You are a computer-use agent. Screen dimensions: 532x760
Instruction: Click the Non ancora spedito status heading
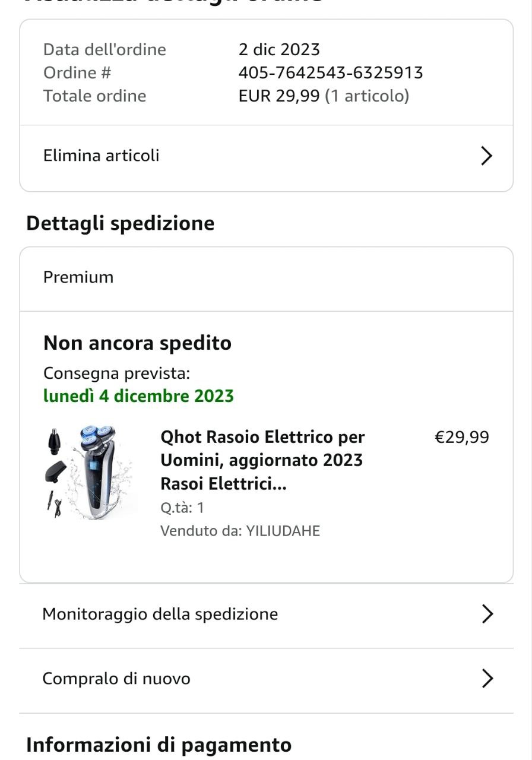click(x=137, y=343)
